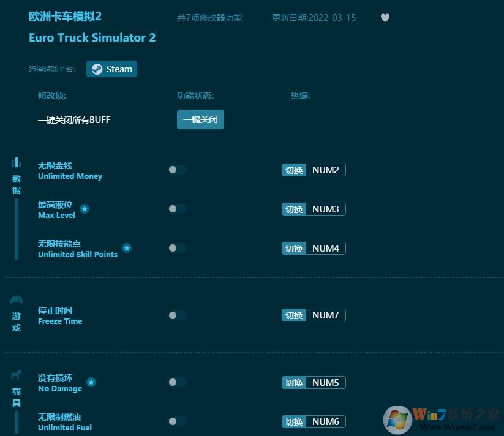Click the 游戏 gamepad icon in sidebar
The height and width of the screenshot is (436, 504).
tap(16, 299)
